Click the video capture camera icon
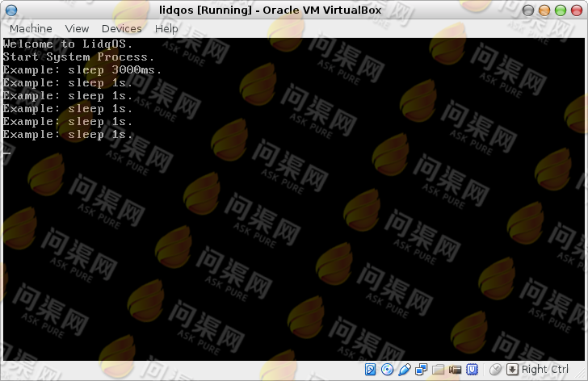Screen dimensions: 588x381 455,370
